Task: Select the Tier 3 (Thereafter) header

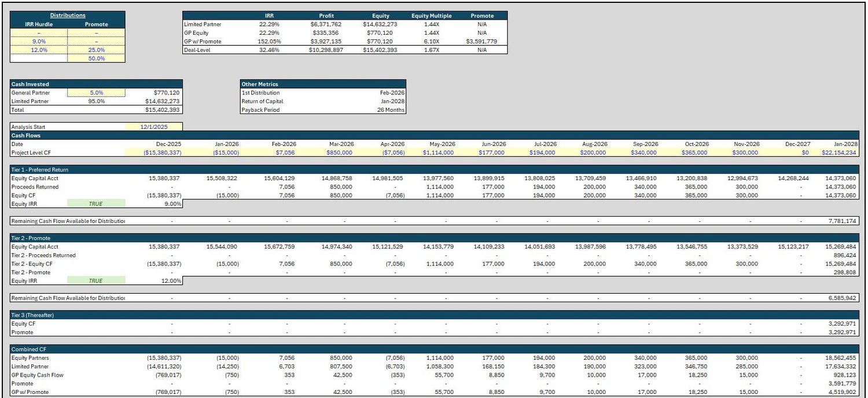Action: pos(434,315)
